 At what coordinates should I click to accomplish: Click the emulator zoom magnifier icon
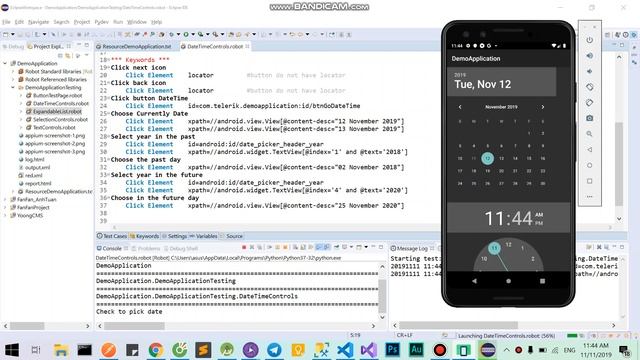589,134
